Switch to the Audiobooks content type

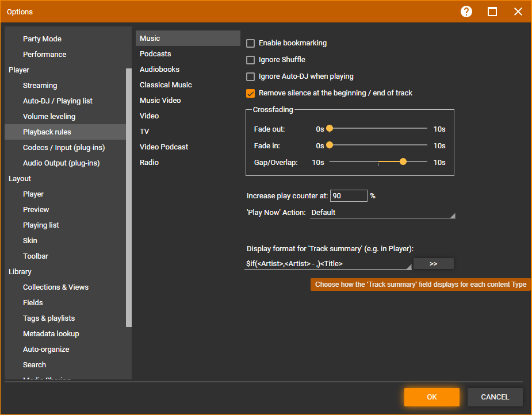point(159,70)
